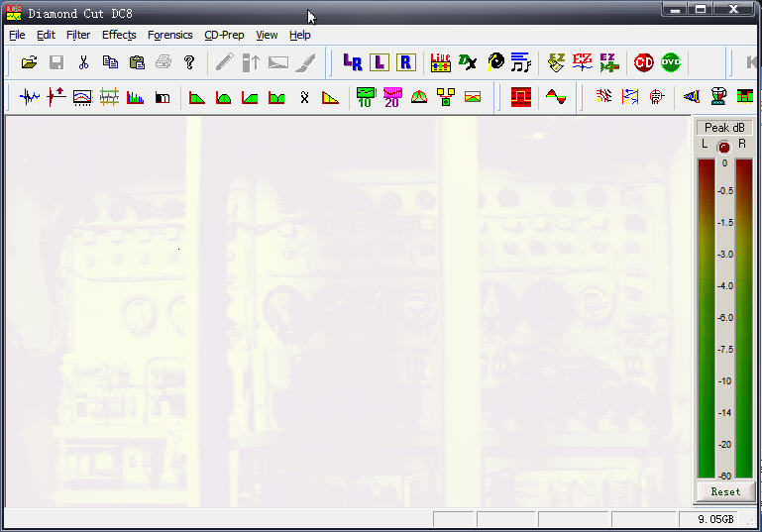Click the blue-yellow arrows reverb icon
Image resolution: width=762 pixels, height=532 pixels.
[x=630, y=97]
